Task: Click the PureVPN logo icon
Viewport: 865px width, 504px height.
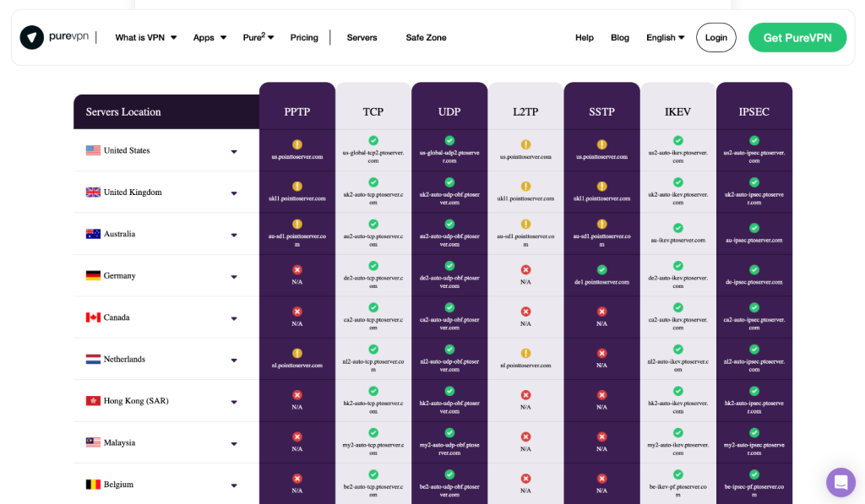Action: tap(31, 37)
